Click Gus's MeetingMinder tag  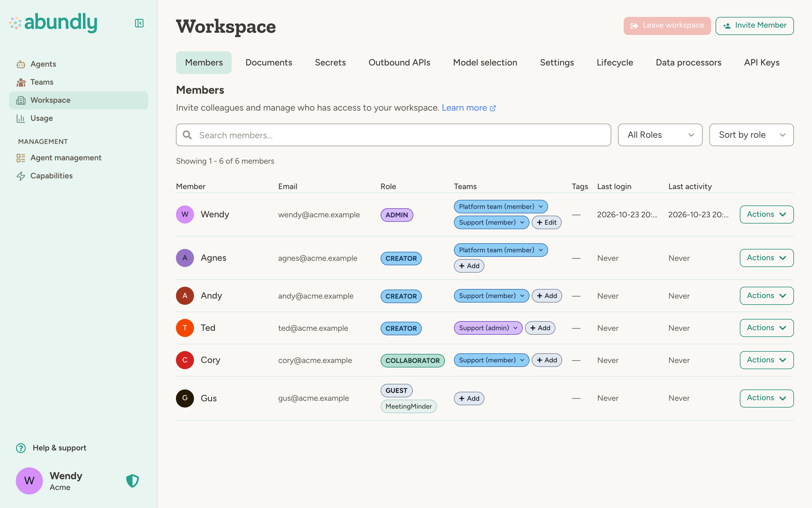pos(408,406)
